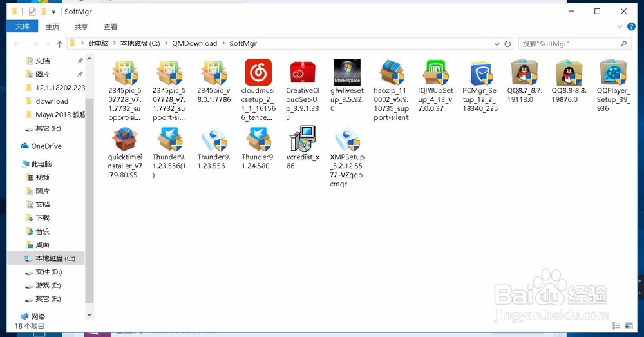
Task: Click properties checkmark in quick access toolbar
Action: (32, 12)
